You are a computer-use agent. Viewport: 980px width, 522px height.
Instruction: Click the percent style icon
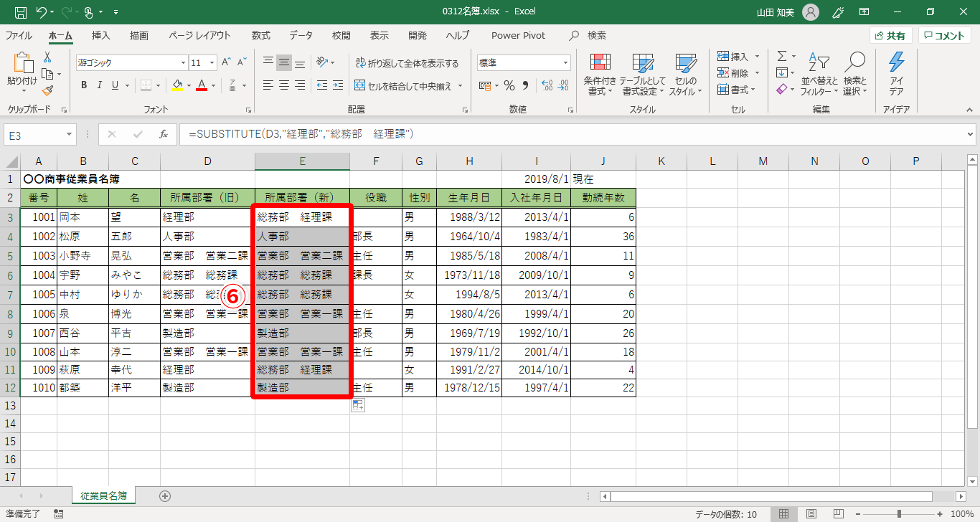point(509,85)
